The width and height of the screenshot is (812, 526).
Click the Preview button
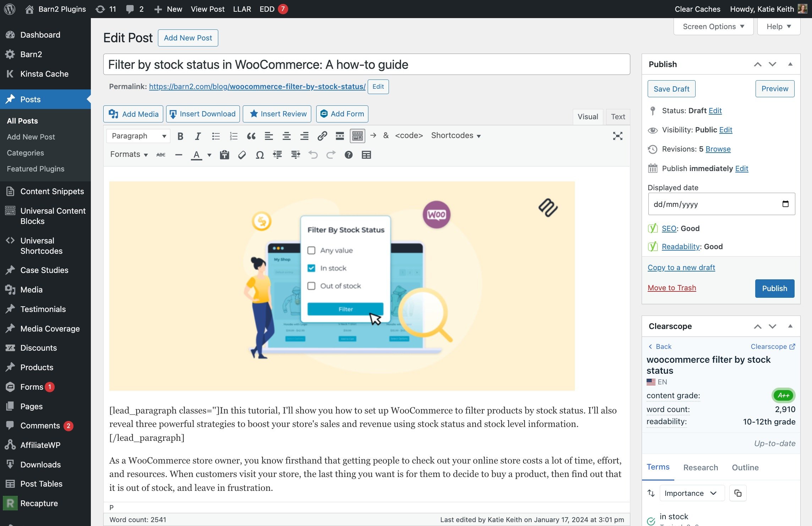click(x=775, y=89)
